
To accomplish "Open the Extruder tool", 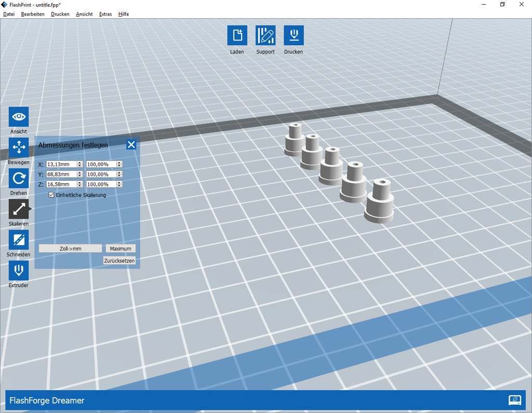I will click(19, 271).
